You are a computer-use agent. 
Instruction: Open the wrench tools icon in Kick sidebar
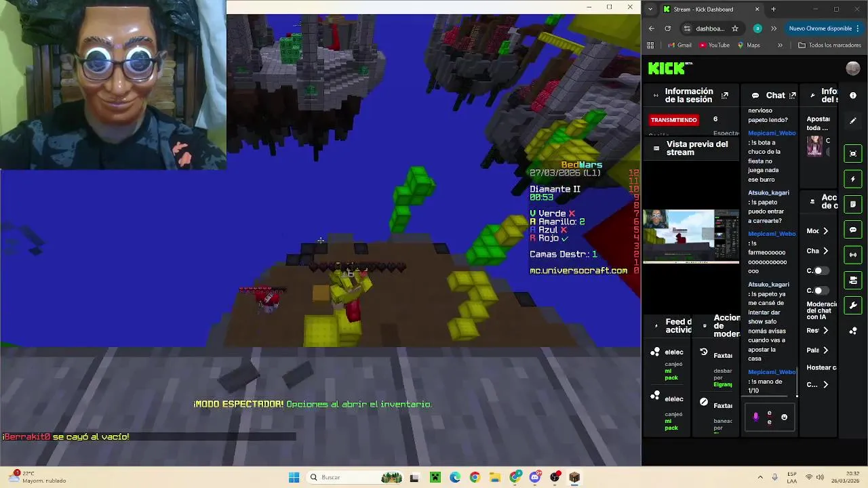tap(853, 305)
